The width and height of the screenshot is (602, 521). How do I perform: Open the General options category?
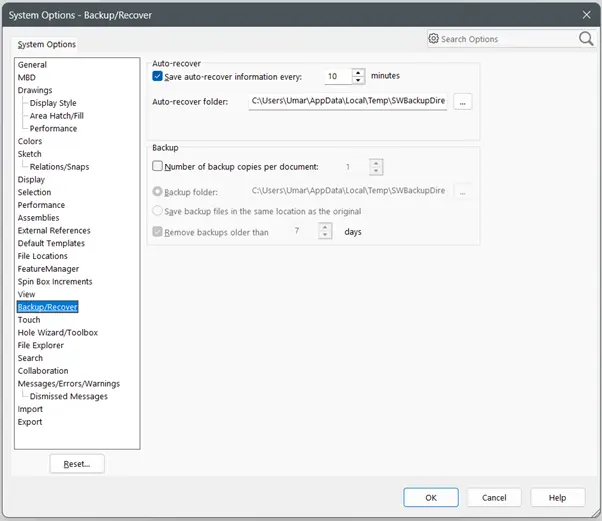(32, 65)
